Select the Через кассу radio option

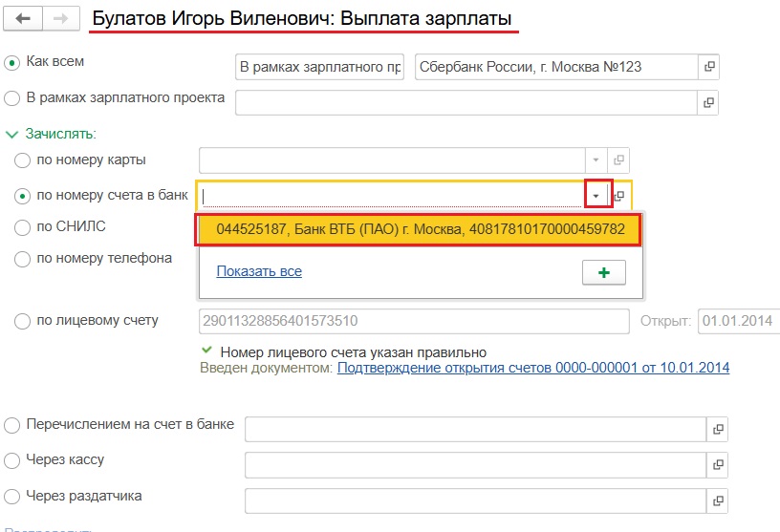coord(12,461)
